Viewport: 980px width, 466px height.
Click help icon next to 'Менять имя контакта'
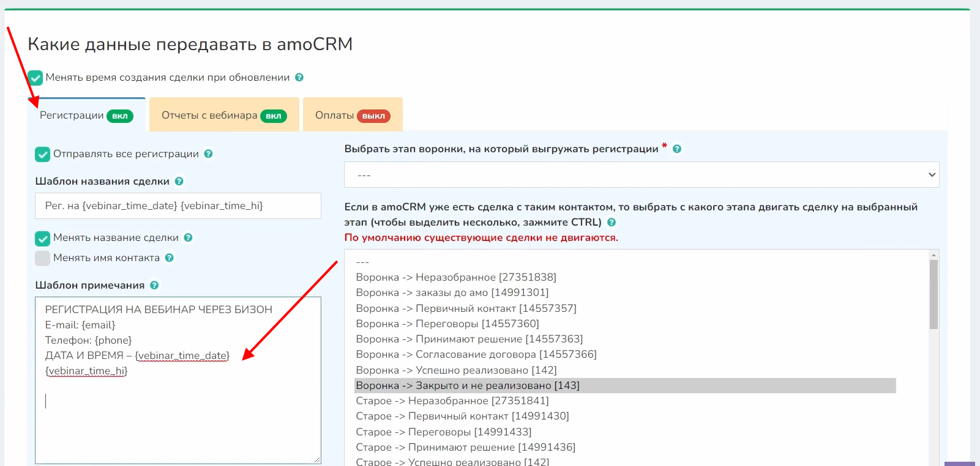170,258
